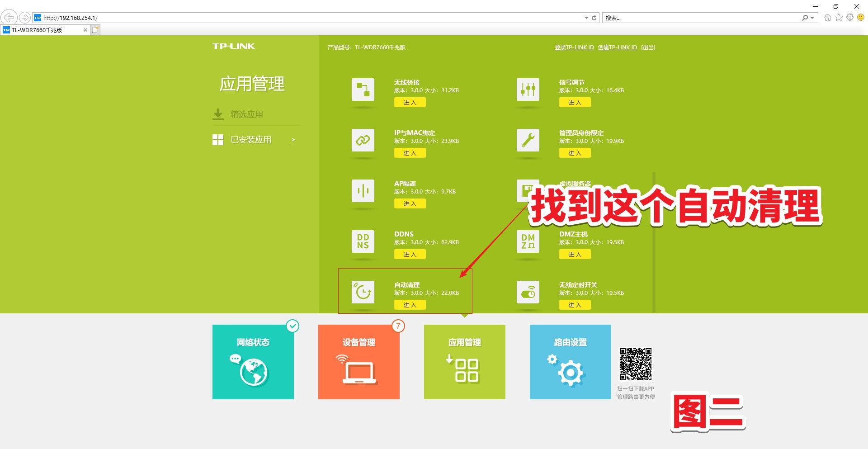
Task: Click the 无线桥接 wireless bridge icon
Action: tap(363, 90)
